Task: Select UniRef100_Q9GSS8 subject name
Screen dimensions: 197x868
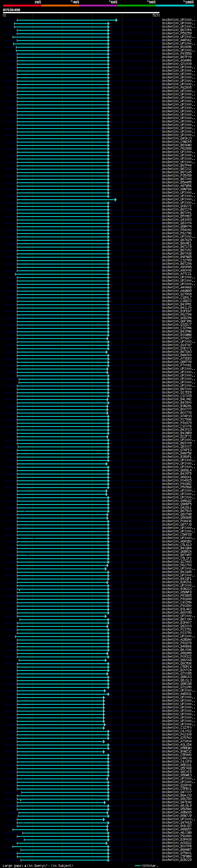Action: (177, 660)
